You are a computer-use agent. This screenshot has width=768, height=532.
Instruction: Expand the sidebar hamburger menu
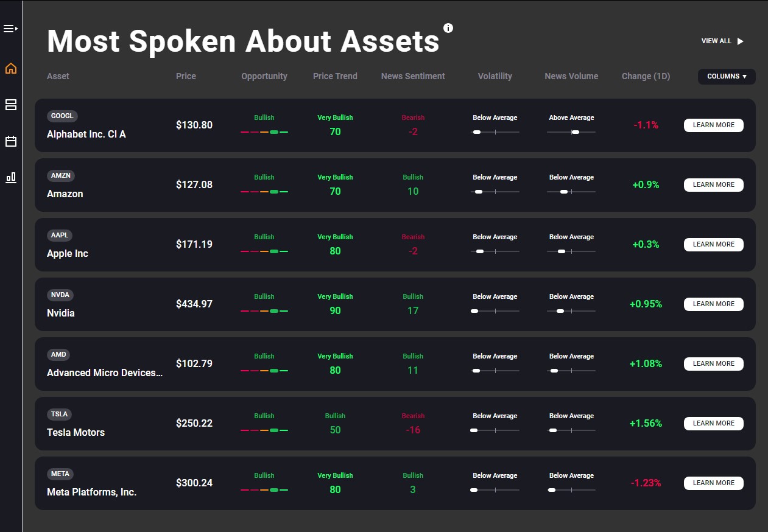click(10, 29)
